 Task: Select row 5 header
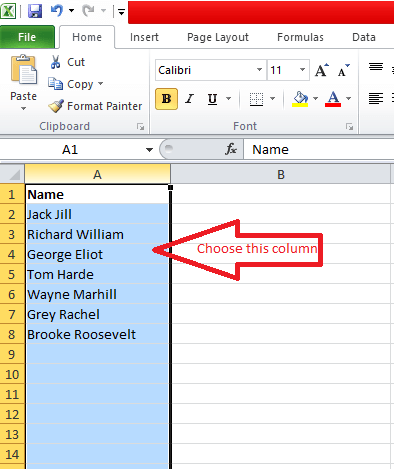point(12,274)
